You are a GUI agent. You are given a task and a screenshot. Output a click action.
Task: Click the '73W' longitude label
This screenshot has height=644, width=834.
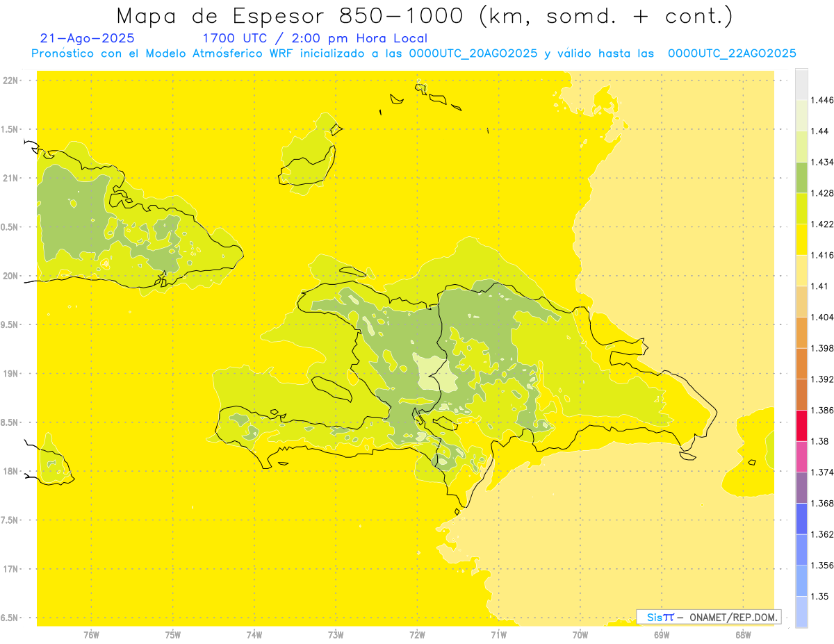(x=336, y=635)
